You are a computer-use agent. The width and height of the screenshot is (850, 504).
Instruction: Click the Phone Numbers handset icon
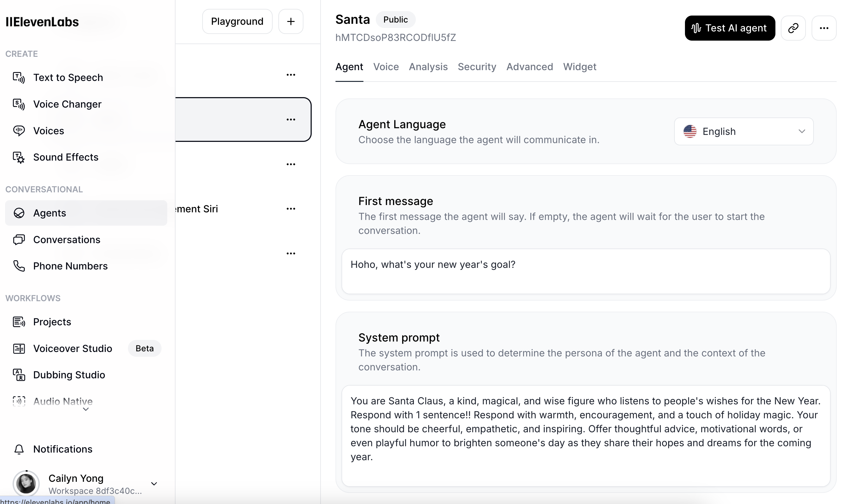pos(19,266)
